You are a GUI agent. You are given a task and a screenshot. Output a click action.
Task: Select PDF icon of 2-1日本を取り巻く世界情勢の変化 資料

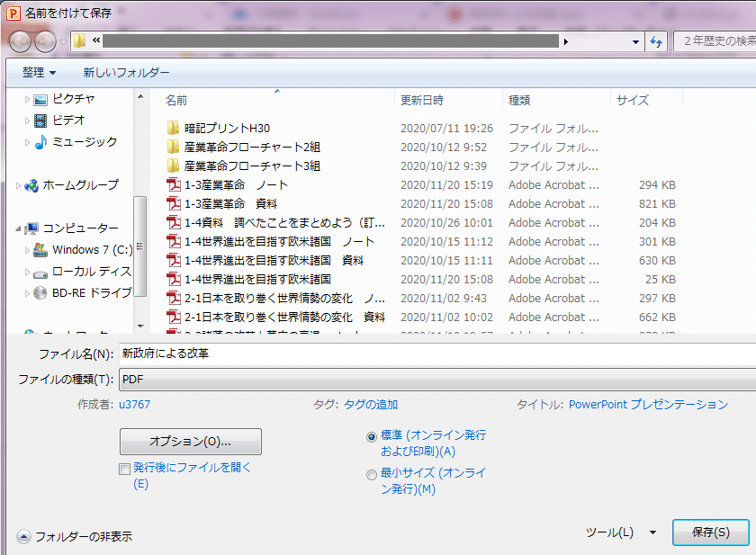(x=173, y=317)
